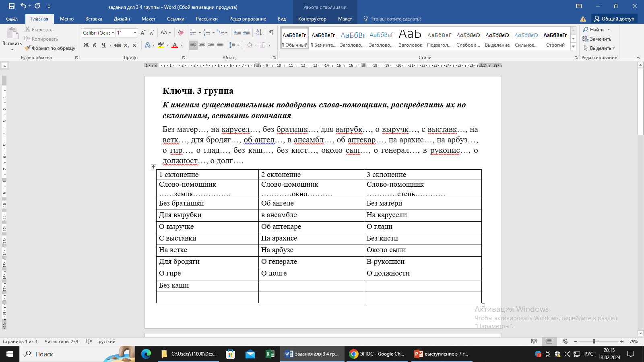Sort the selection alphabetically
Screen dimensions: 644x362
[x=259, y=33]
